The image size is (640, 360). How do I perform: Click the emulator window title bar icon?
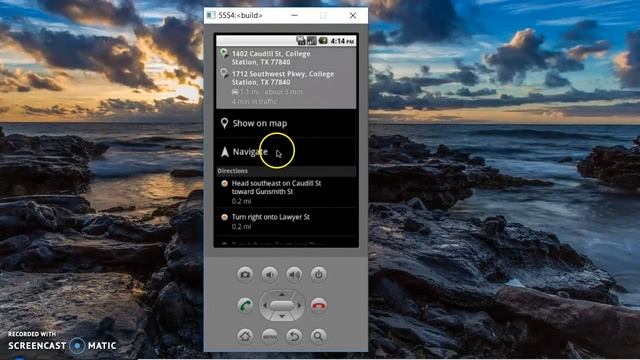211,15
